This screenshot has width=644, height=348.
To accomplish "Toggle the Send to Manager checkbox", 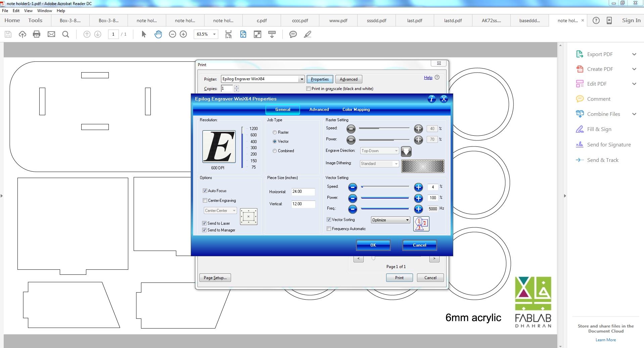I will click(204, 230).
